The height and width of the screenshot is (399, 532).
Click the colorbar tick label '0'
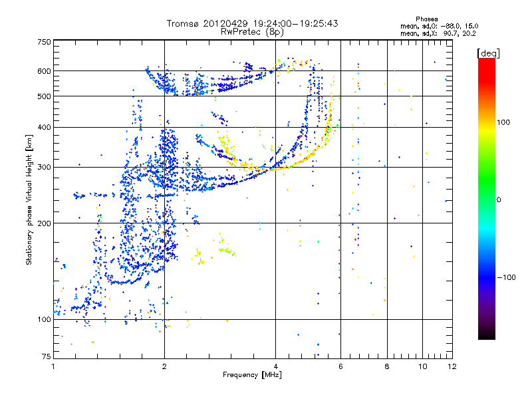(499, 200)
